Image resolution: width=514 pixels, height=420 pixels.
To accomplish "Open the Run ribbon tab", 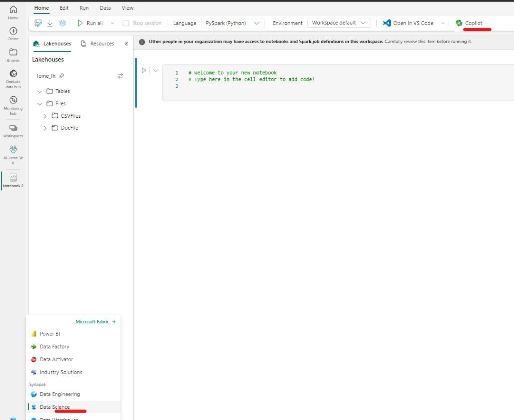I will pyautogui.click(x=84, y=8).
